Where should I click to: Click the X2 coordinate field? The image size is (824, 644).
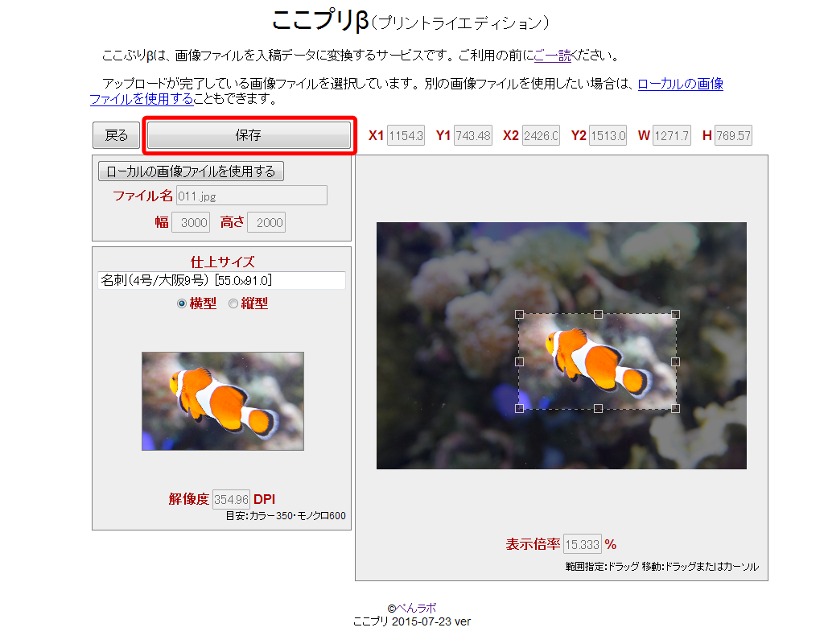(x=542, y=135)
